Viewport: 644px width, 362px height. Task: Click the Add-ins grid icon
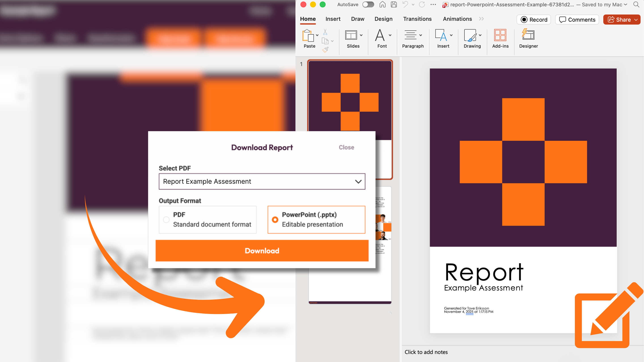tap(500, 36)
